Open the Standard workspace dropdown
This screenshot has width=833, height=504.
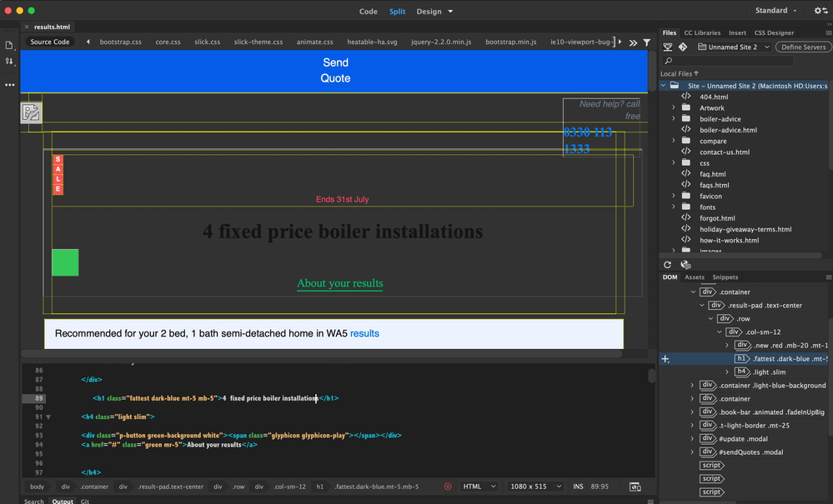click(x=775, y=11)
